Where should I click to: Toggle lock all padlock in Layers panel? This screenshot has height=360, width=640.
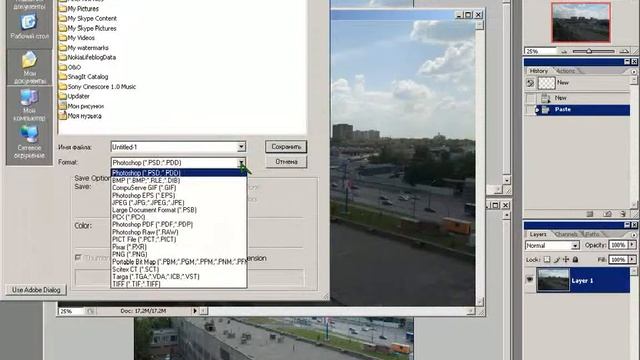(x=576, y=260)
